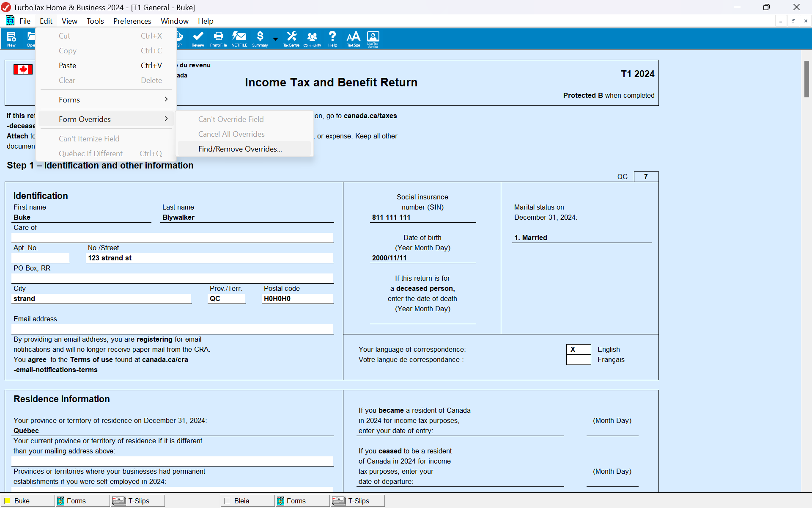Viewport: 812px width, 508px height.
Task: Expand the Forms submenu arrow
Action: [x=166, y=99]
